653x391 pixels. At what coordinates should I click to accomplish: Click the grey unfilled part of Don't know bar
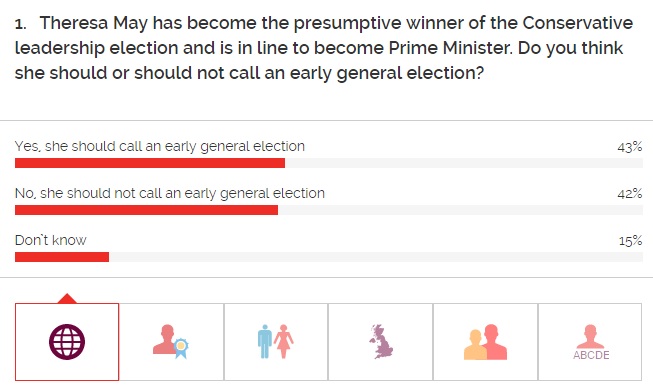tap(376, 257)
